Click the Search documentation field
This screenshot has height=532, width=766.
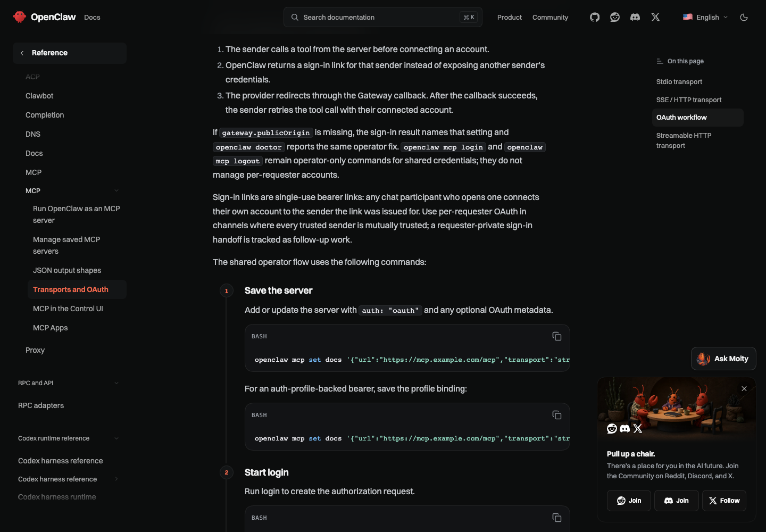click(x=383, y=17)
